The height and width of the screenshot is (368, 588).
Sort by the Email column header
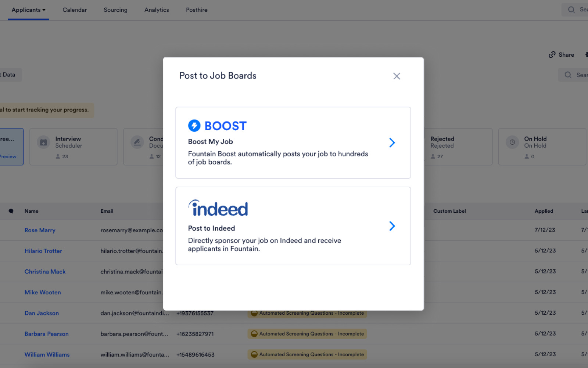click(107, 211)
